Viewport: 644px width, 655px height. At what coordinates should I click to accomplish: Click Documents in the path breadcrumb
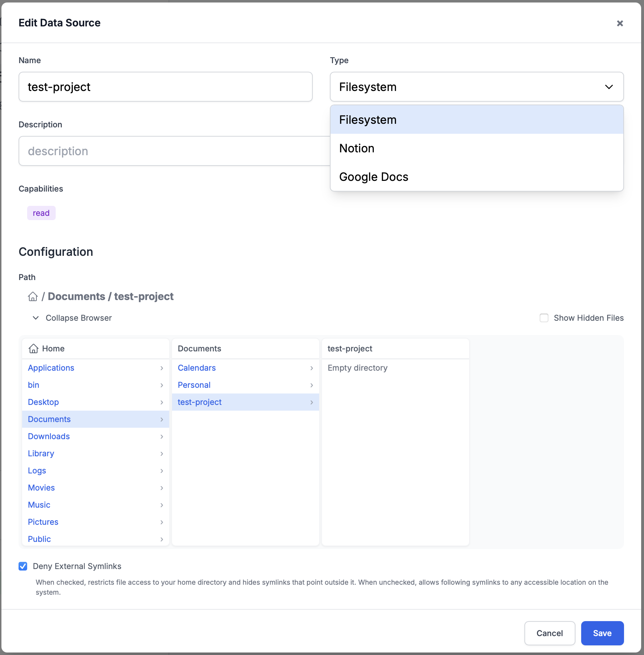[x=76, y=296]
